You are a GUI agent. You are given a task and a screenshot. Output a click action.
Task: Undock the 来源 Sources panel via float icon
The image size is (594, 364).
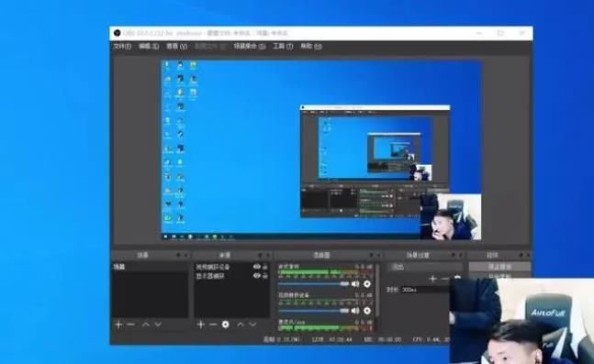coord(260,256)
